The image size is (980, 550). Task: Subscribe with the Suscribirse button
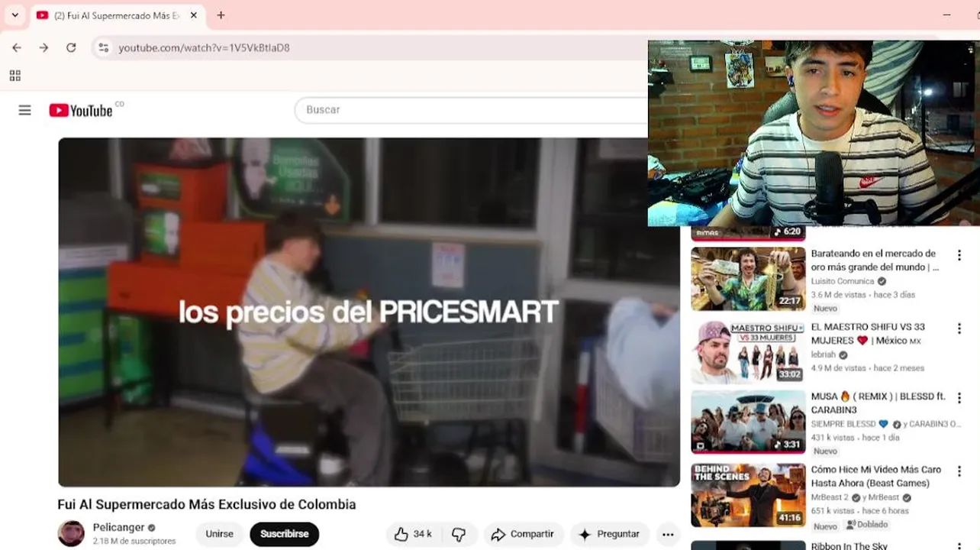coord(284,534)
